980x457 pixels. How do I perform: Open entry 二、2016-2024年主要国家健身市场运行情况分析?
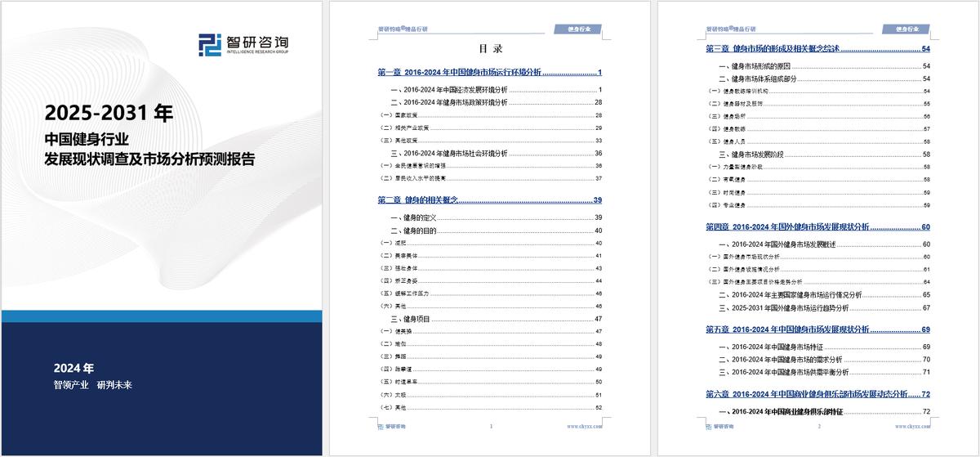824,294
